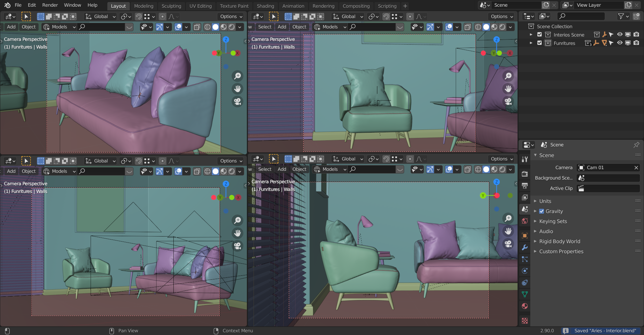The image size is (644, 335).
Task: Open Models dropdown in bottom-left viewport
Action: point(59,172)
